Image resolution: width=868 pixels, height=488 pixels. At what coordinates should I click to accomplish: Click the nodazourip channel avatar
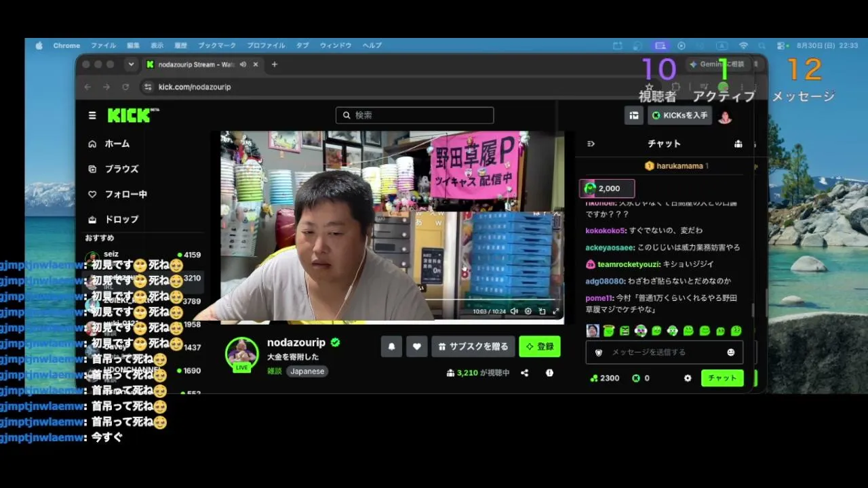click(x=241, y=353)
